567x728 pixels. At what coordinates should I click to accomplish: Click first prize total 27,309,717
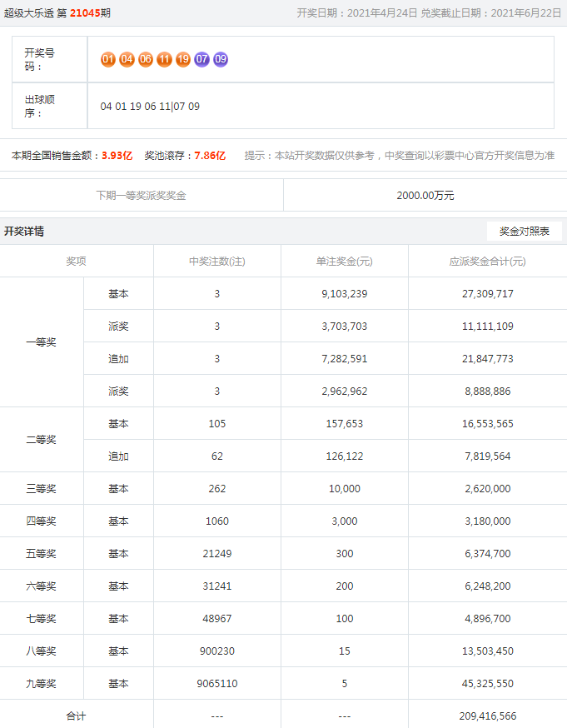[x=488, y=294]
